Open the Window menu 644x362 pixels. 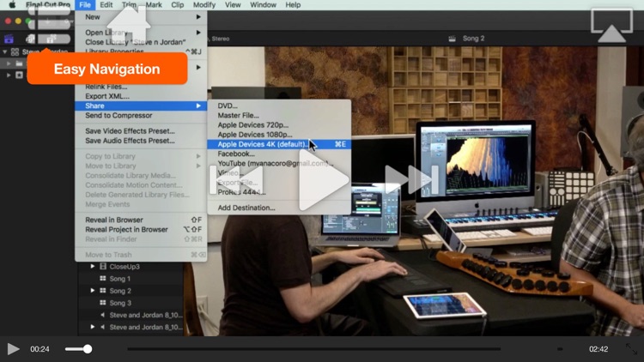pos(263,5)
